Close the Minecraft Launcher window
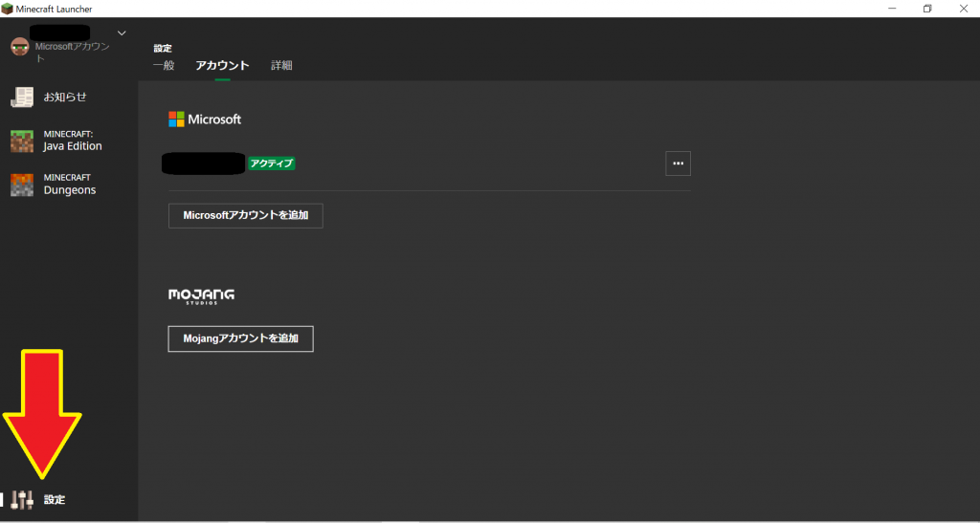The width and height of the screenshot is (980, 523). [x=963, y=9]
